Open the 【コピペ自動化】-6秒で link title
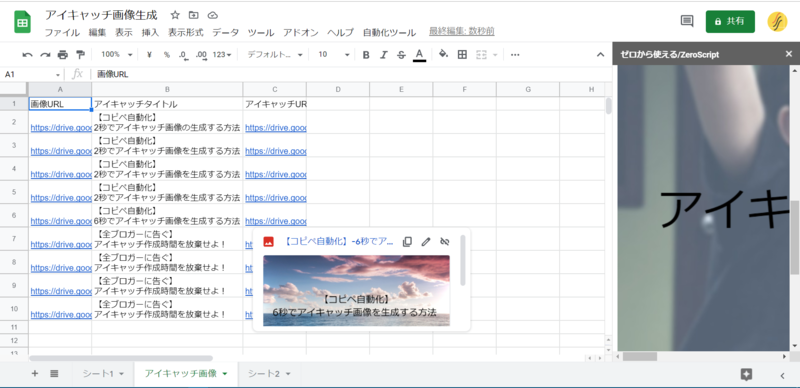The height and width of the screenshot is (388, 800). [x=338, y=241]
